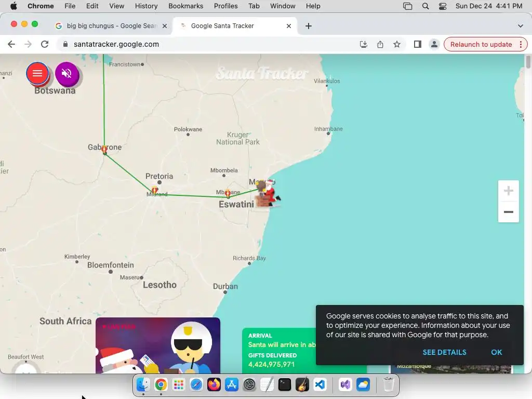Open TextEdit from the dock
The width and height of the screenshot is (532, 399).
coord(267,385)
